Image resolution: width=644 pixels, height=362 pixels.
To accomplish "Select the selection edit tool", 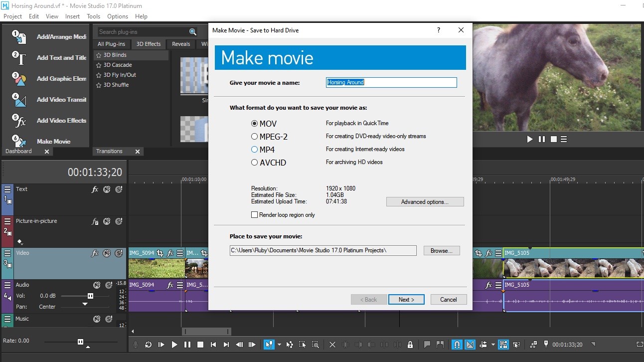I will 303,345.
